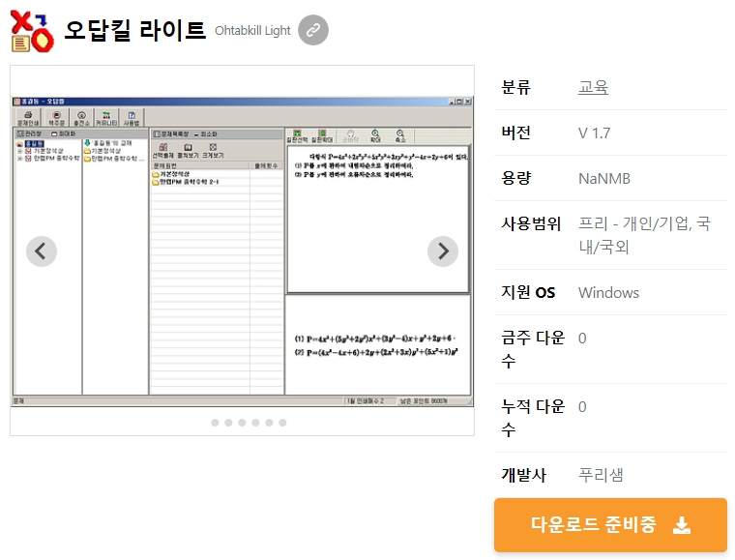Viewport: 735px width, 560px height.
Task: Click the copy link icon beside Ohtabkill Light
Action: [x=313, y=30]
